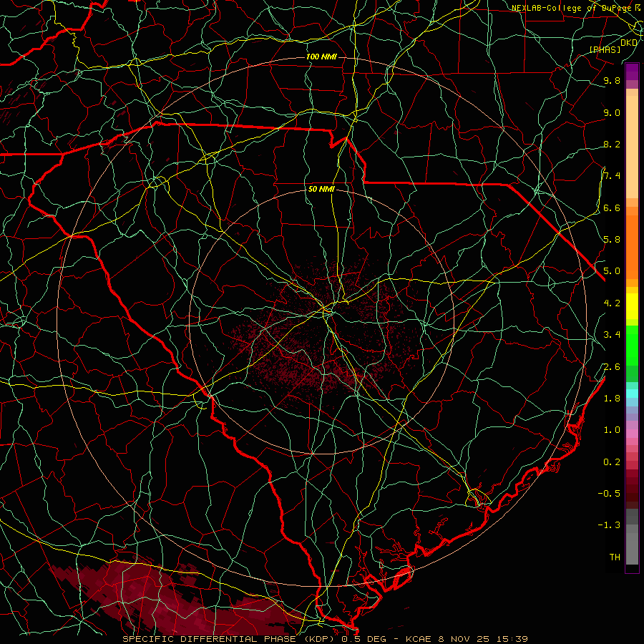The height and width of the screenshot is (644, 644).
Task: Select the 5.0 scale label
Action: point(612,271)
